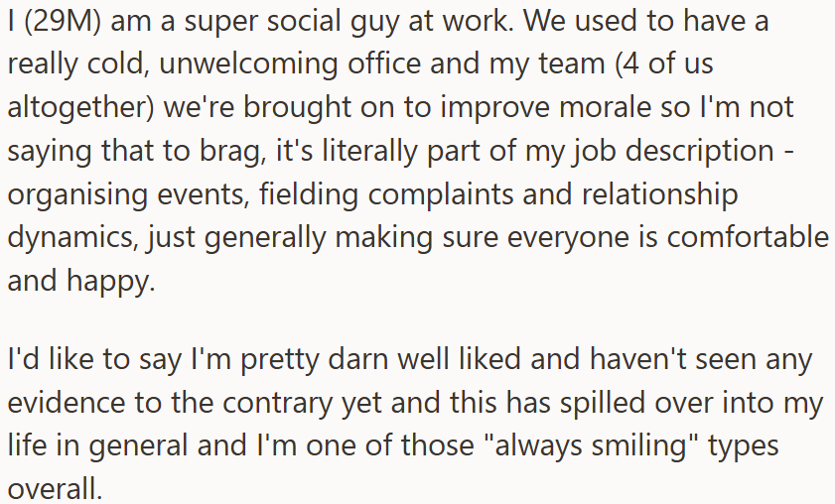This screenshot has width=835, height=504.
Task: Click the text "(29M)" in first line
Action: (63, 22)
